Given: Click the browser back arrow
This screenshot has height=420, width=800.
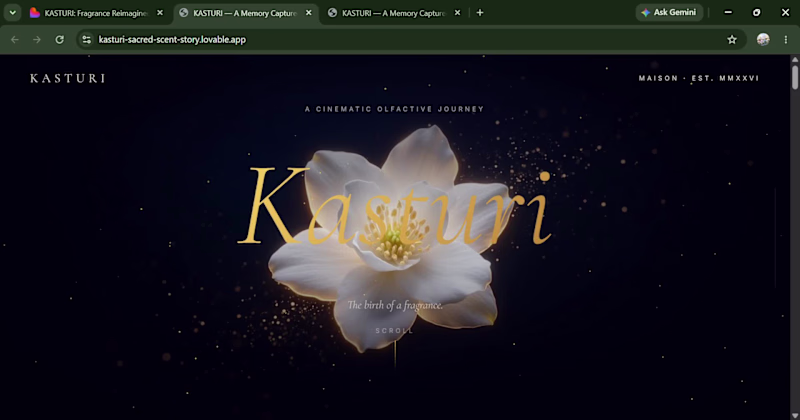Looking at the screenshot, I should (x=15, y=39).
